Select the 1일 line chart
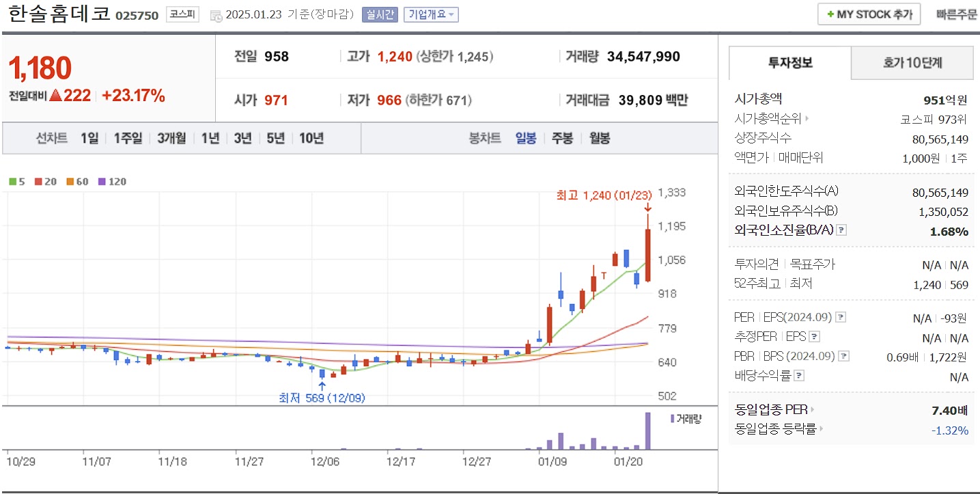The image size is (980, 494). [x=89, y=138]
